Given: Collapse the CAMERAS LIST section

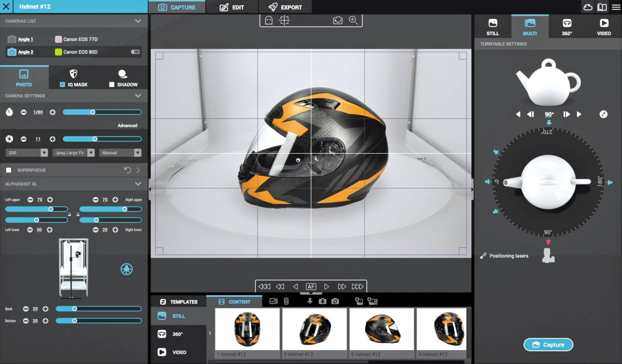Looking at the screenshot, I should [138, 21].
